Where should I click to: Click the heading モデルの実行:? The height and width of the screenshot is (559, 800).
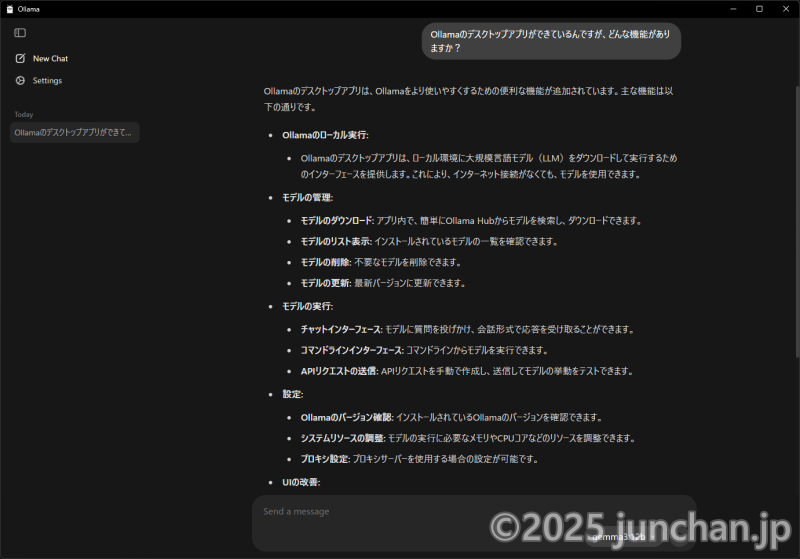point(308,307)
